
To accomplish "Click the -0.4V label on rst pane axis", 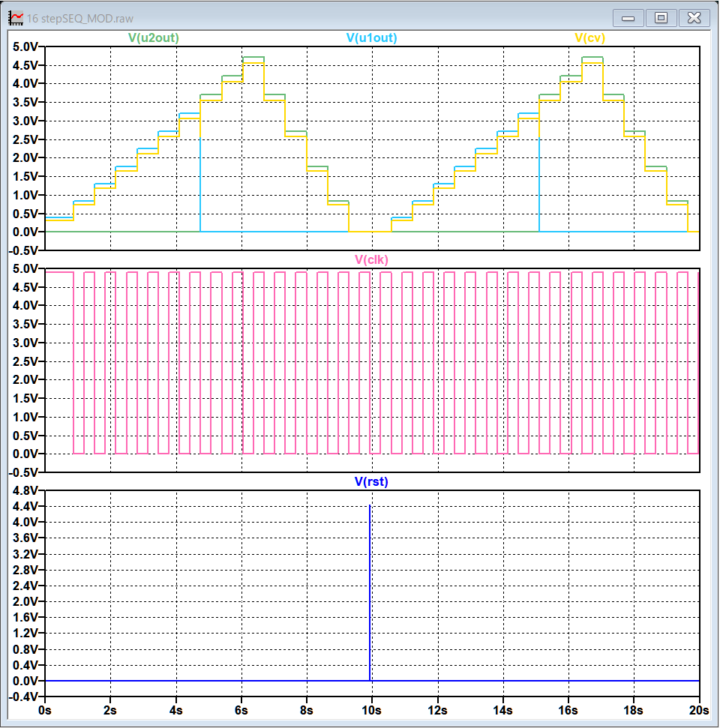I will click(22, 697).
